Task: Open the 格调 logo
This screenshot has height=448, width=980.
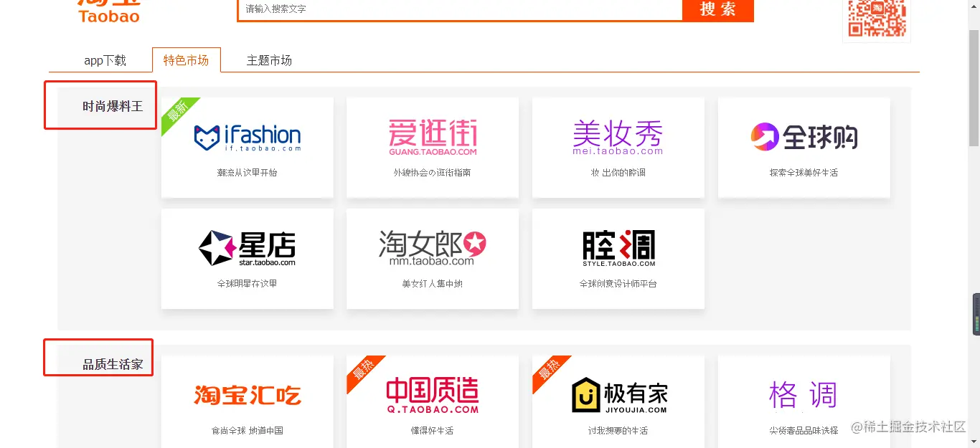Action: pos(803,395)
